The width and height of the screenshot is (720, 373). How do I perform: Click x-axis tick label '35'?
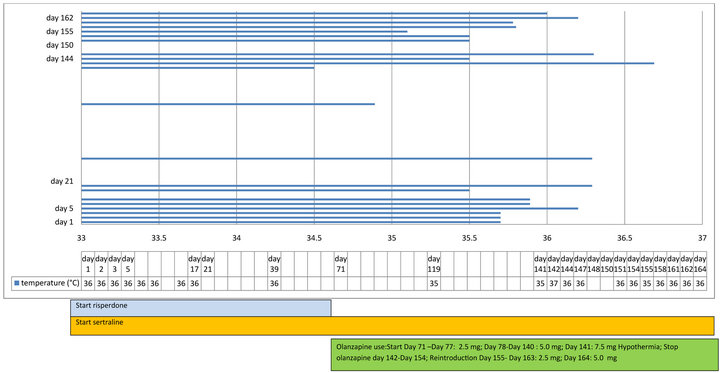pos(392,238)
